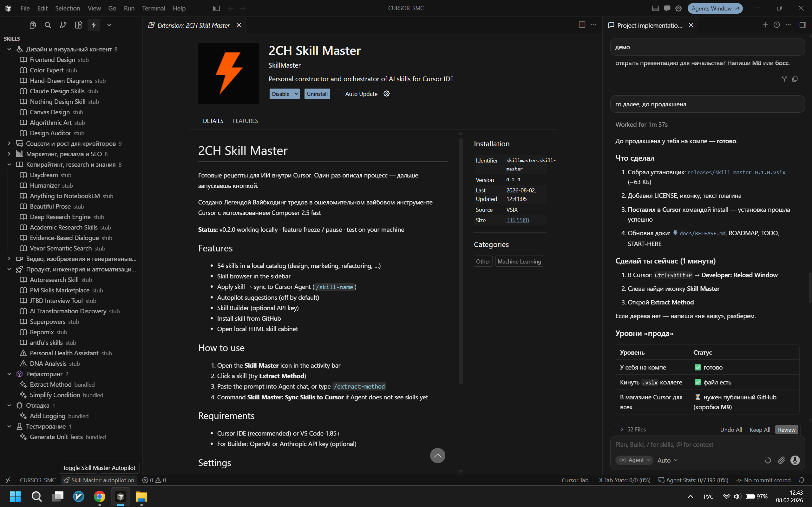812x507 pixels.
Task: Attach a file with the paperclip icon
Action: pos(782,460)
